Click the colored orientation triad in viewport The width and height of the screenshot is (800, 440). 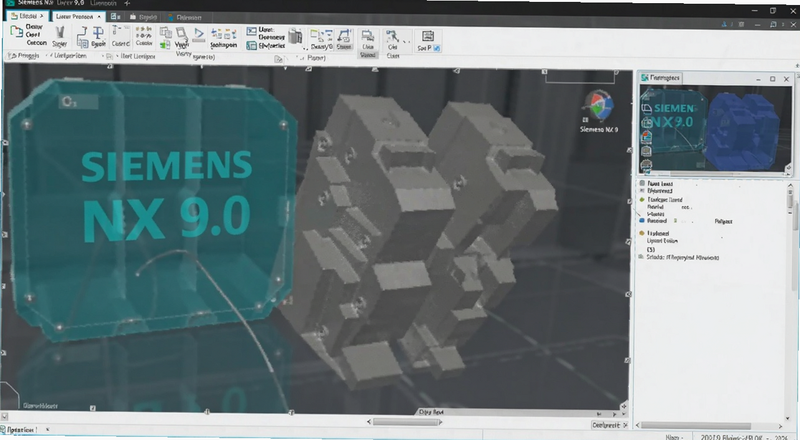[x=599, y=106]
